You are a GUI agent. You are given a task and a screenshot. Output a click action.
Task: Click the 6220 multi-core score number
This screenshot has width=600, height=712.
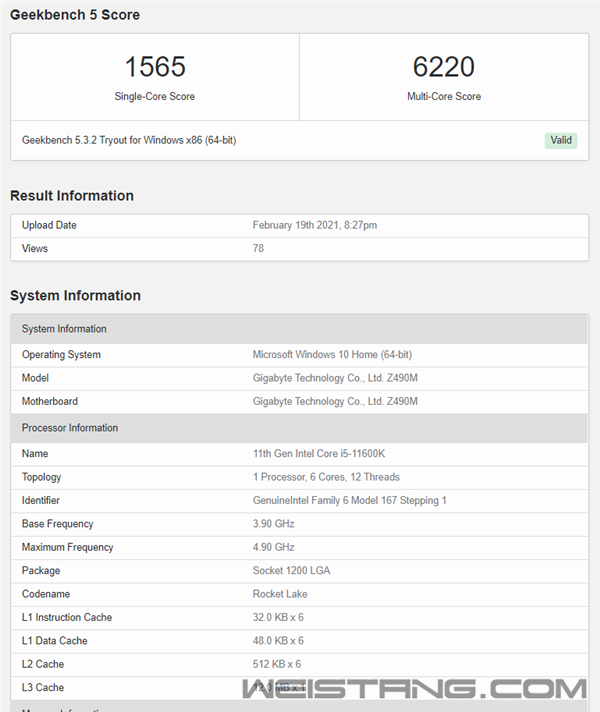[x=443, y=67]
